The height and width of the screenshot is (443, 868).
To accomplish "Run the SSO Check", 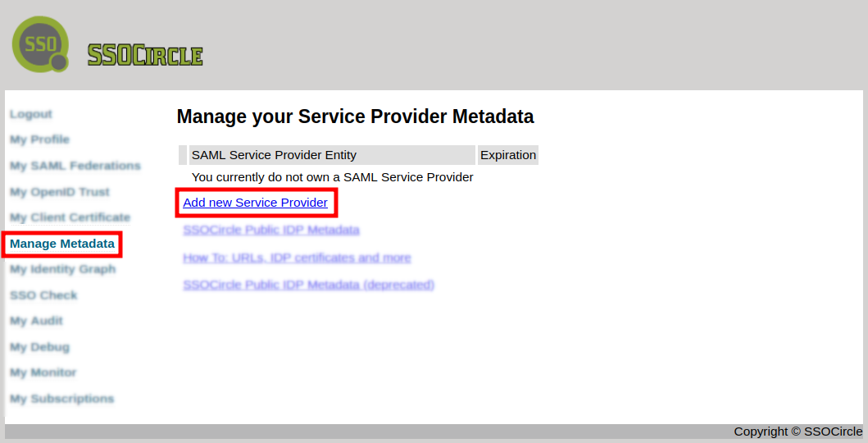I will [x=43, y=295].
